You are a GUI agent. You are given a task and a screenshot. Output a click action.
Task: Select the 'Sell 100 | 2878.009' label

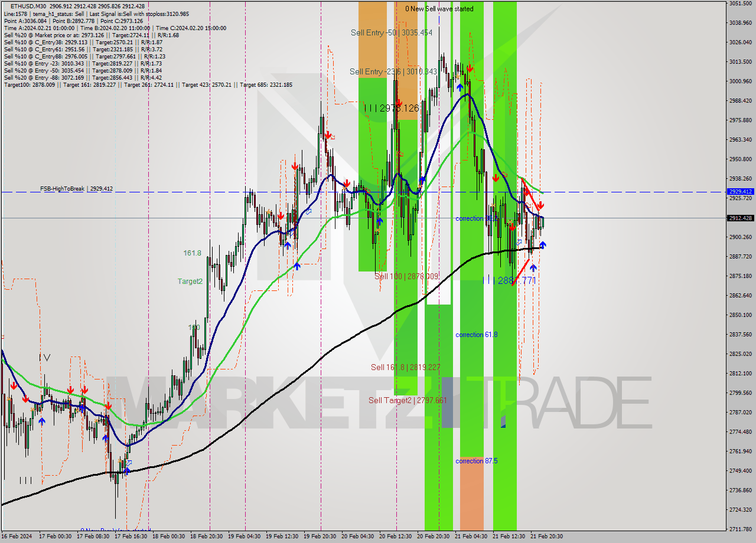[x=406, y=276]
